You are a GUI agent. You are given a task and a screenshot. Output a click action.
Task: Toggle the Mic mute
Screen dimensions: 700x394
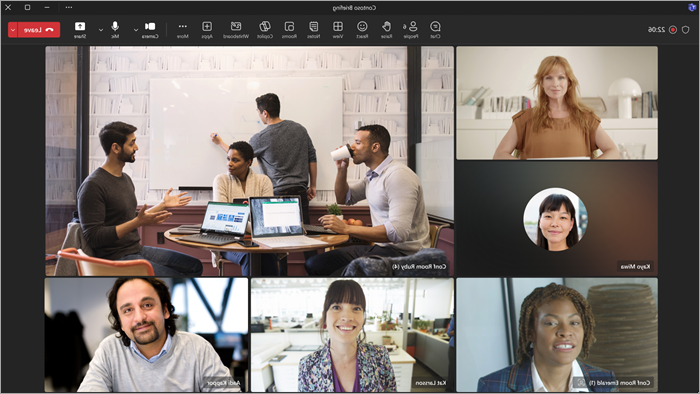pyautogui.click(x=115, y=30)
